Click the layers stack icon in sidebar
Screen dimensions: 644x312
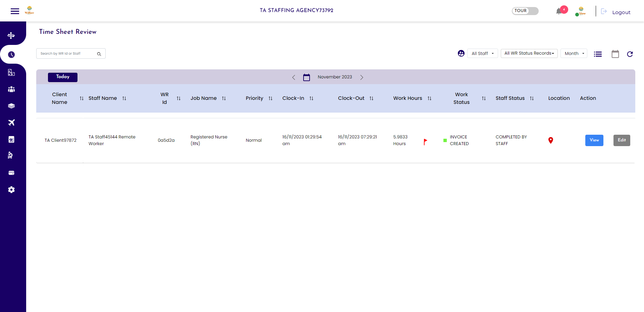(11, 106)
